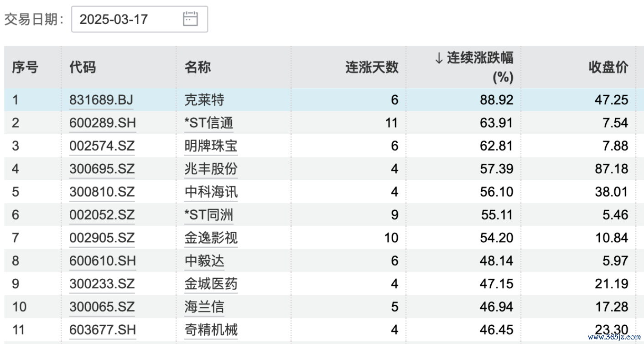644x344 pixels.
Task: Open the stock name 中毅达
Action: pos(204,261)
